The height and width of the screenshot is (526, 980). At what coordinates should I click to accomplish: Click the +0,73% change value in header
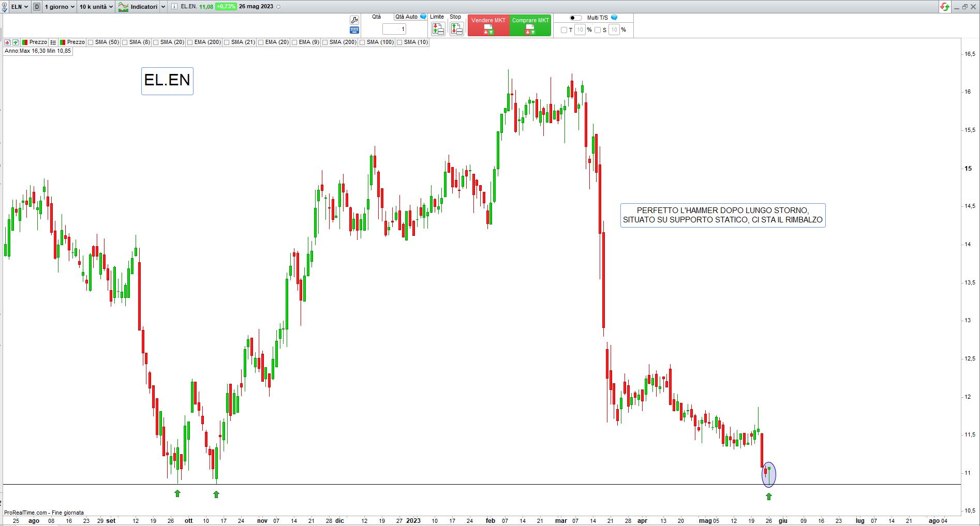(x=226, y=7)
